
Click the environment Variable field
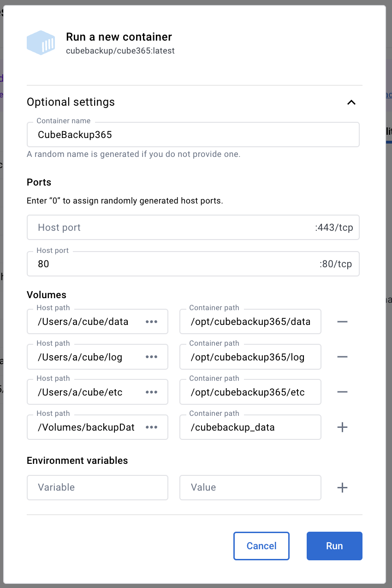(97, 487)
